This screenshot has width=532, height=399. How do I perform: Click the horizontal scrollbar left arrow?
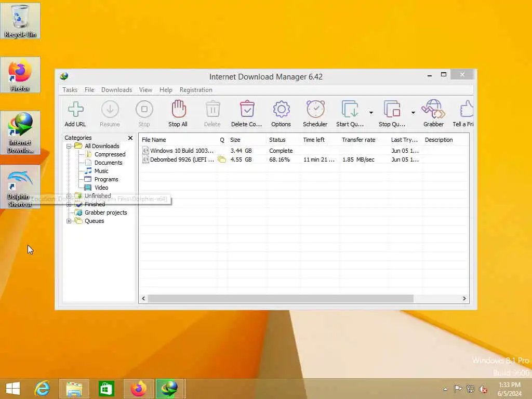143,299
